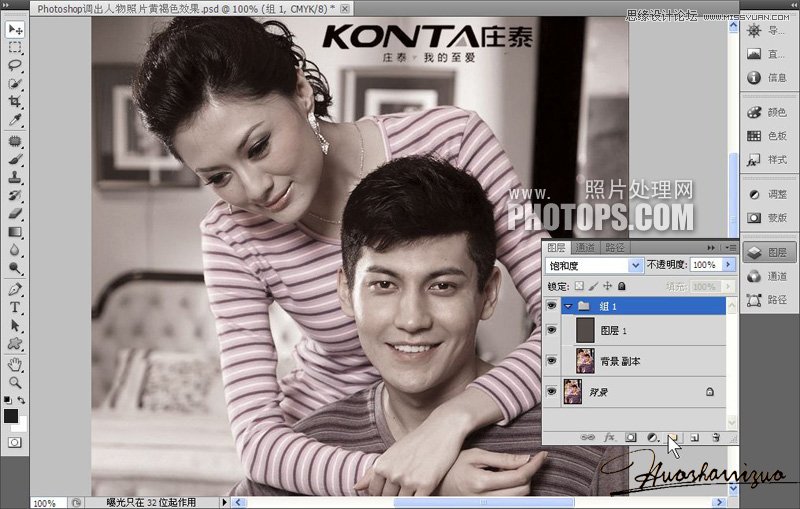Reset default foreground and background colors
The image size is (800, 509).
(x=8, y=400)
